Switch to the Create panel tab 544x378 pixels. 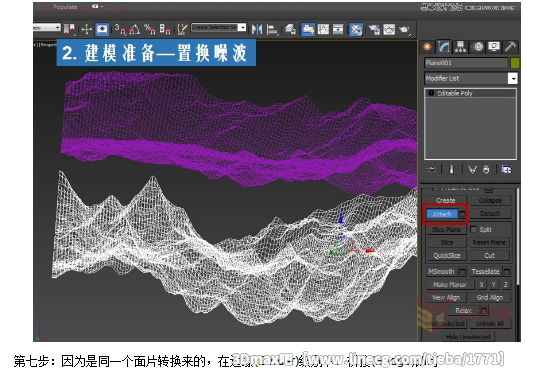[x=427, y=47]
